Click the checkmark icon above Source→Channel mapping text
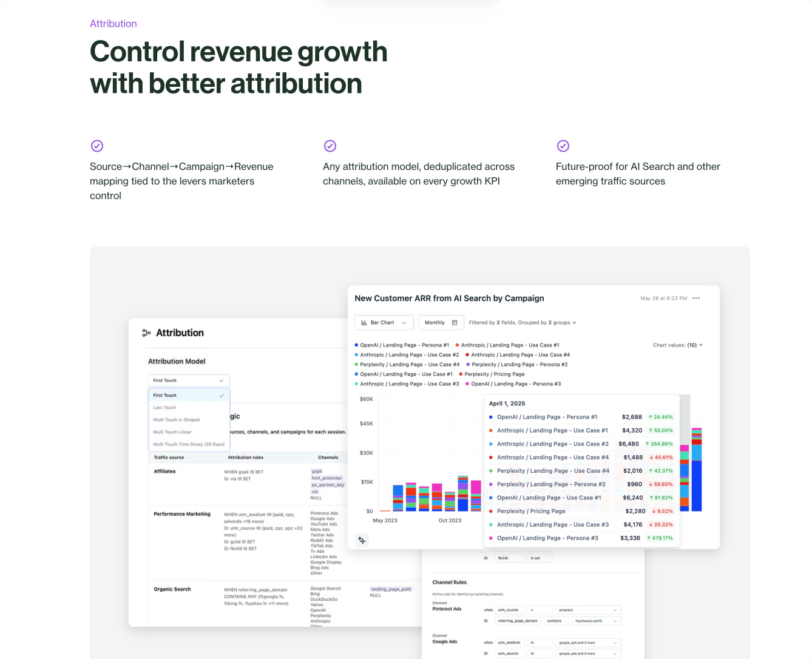 [x=97, y=146]
